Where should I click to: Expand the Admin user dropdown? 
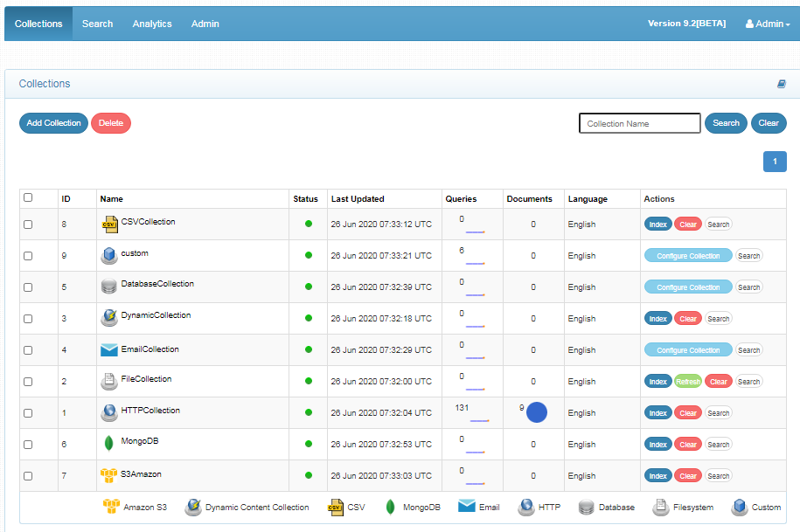[768, 24]
